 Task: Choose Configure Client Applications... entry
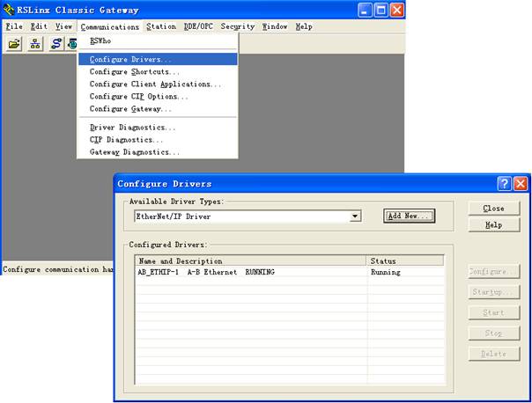(x=158, y=84)
